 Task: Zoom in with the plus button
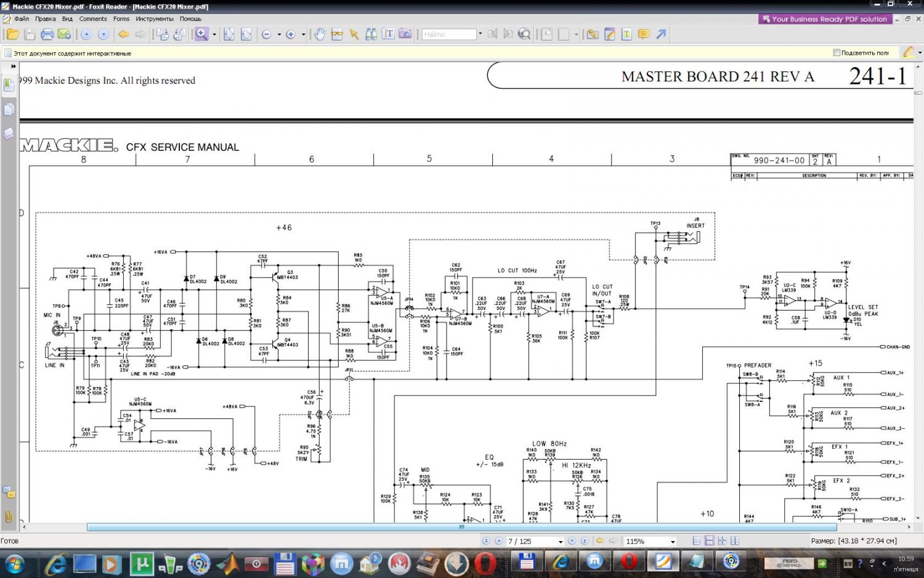291,35
